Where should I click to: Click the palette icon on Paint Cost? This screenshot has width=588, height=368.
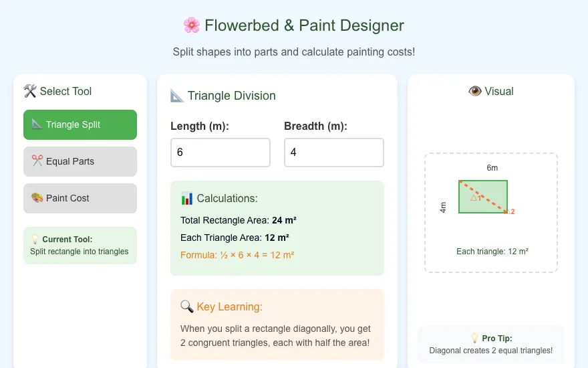pos(37,197)
